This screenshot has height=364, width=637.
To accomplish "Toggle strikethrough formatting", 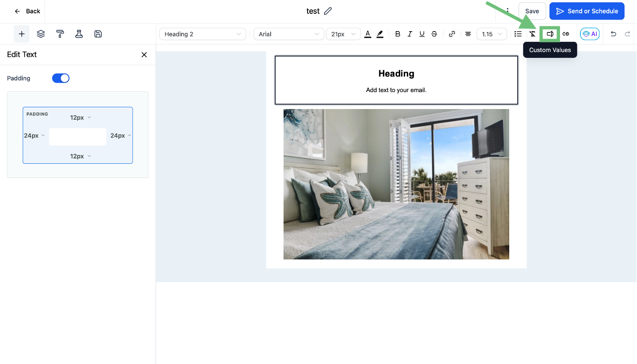I will pos(434,34).
